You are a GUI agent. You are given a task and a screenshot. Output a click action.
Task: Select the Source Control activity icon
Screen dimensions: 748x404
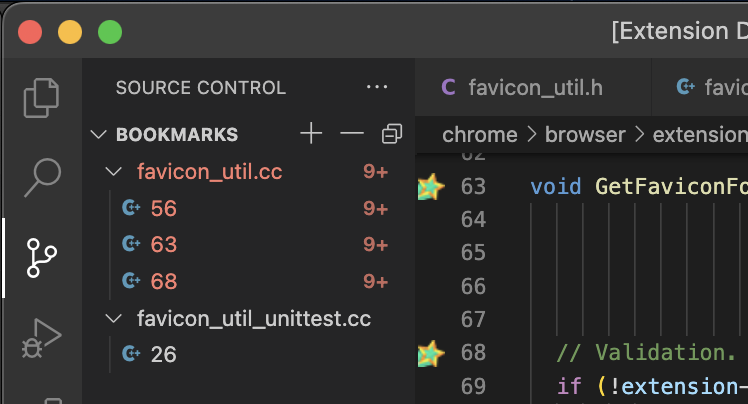(42, 258)
